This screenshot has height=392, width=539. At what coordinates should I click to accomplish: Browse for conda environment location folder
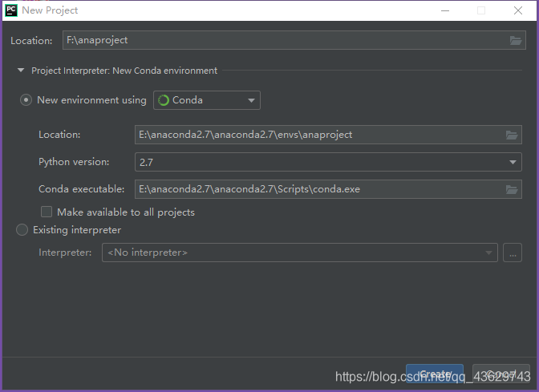coord(512,135)
